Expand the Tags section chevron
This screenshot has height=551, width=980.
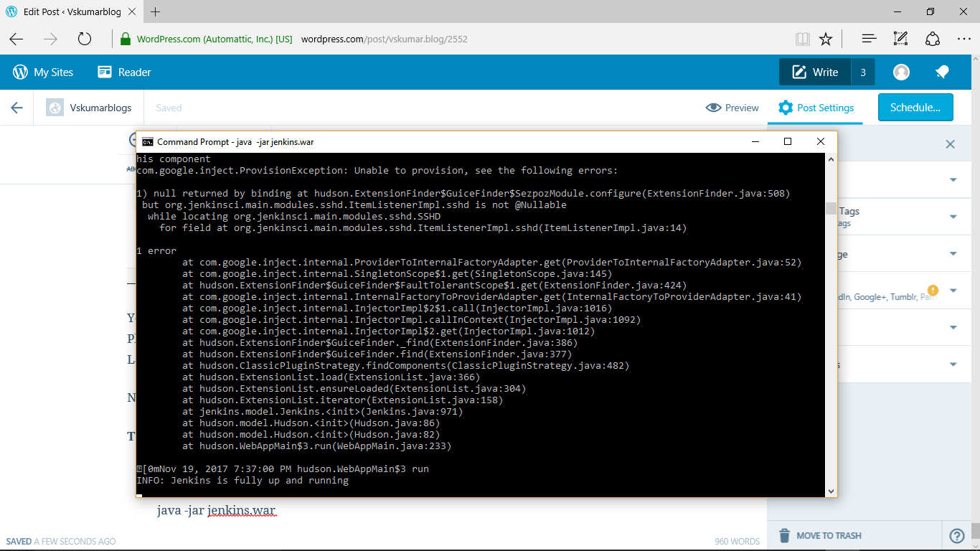[x=954, y=216]
